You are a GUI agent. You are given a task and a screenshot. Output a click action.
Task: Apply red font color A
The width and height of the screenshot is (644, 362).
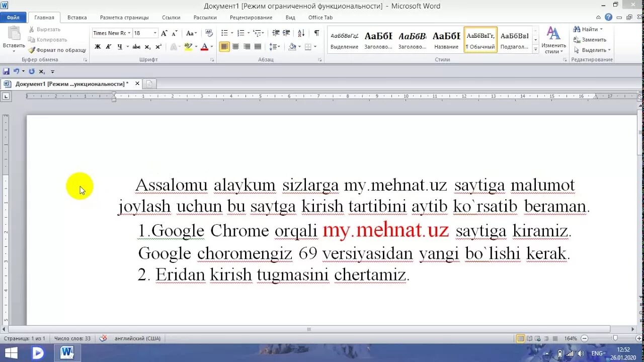coord(204,47)
